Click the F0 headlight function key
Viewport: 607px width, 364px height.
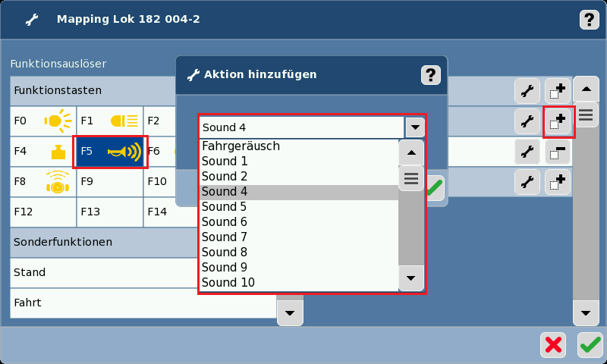[x=43, y=121]
